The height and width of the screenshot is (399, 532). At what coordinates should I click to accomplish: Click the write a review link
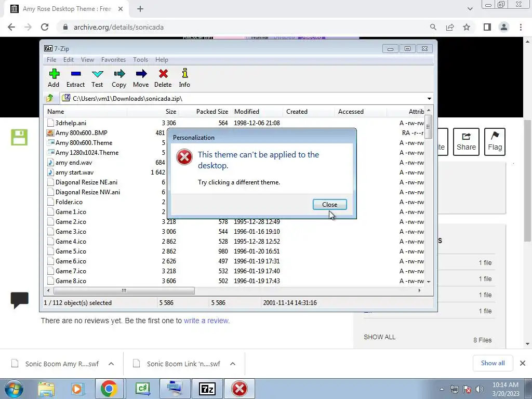207,321
